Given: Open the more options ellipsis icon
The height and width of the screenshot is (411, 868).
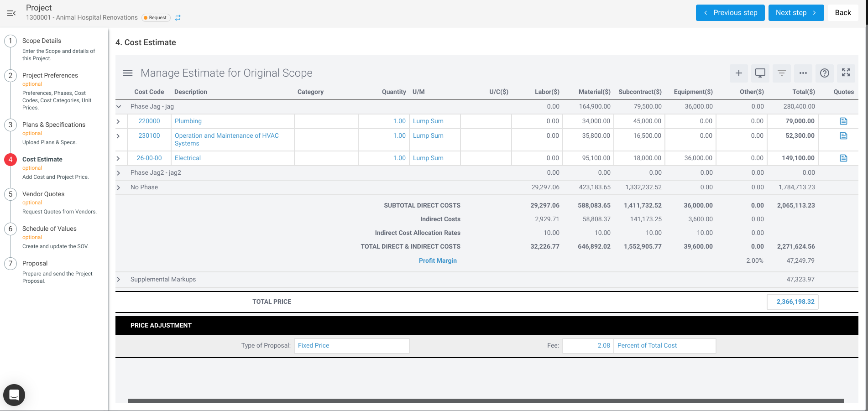Looking at the screenshot, I should coord(803,73).
